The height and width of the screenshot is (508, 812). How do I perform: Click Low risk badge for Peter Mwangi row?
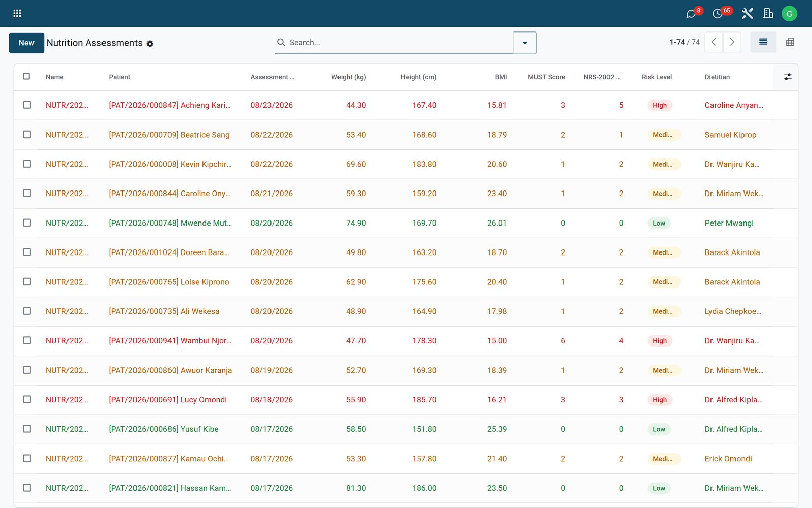659,223
